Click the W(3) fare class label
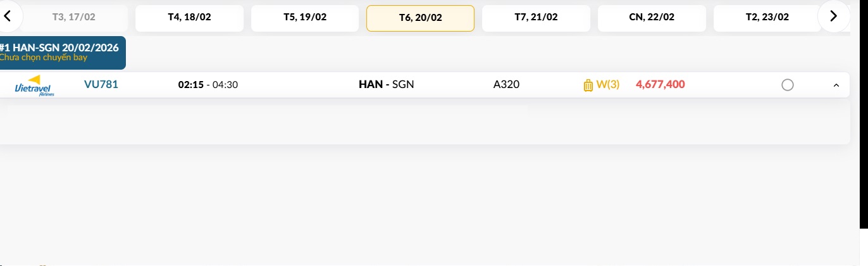 [608, 84]
